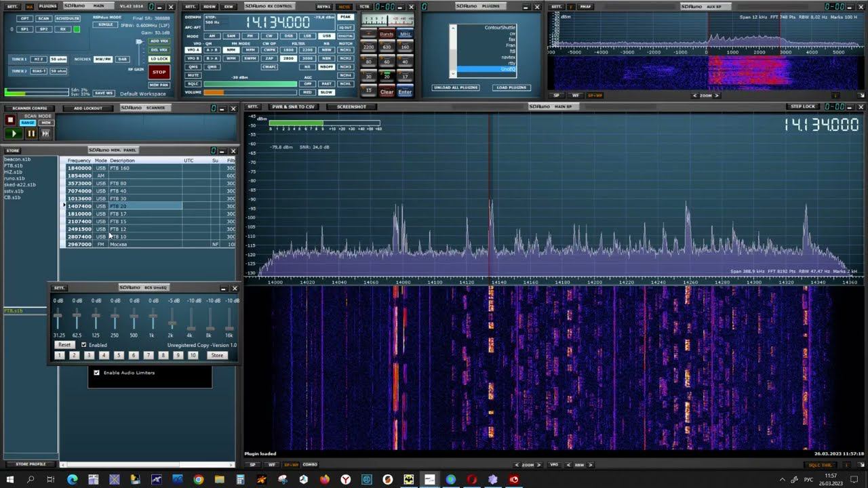Toggle the equalizer Enabled checkbox
Image resolution: width=868 pixels, height=488 pixels.
tap(84, 345)
